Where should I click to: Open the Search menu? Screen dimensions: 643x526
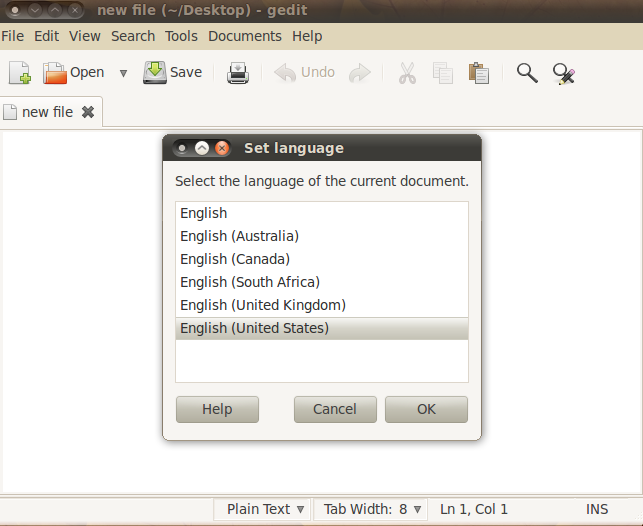click(x=133, y=36)
